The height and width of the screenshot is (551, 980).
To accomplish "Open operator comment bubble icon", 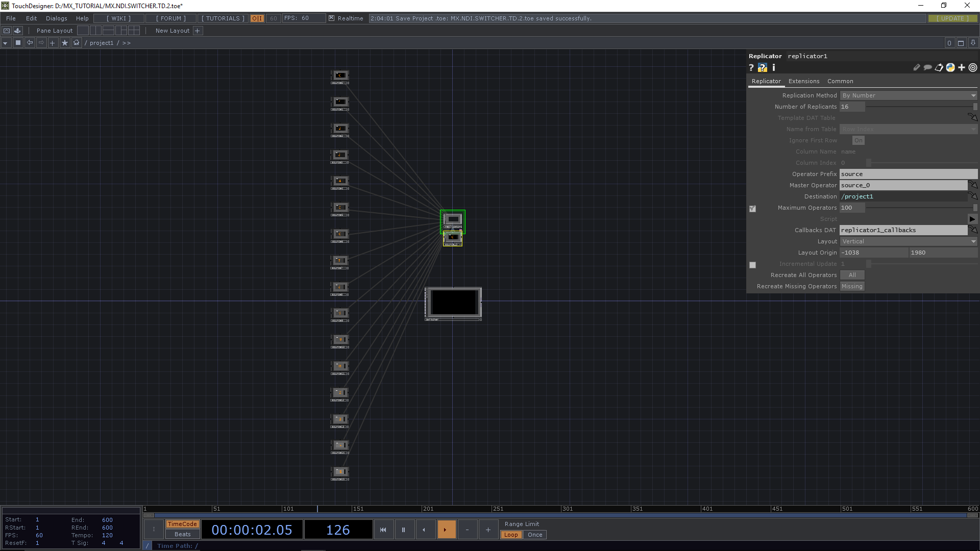I will point(928,67).
